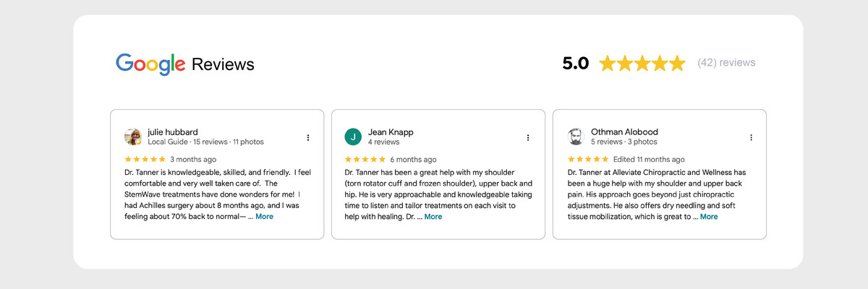Viewport: 868px width, 289px height.
Task: Click the Jean Knapp reviewer name
Action: pos(391,132)
